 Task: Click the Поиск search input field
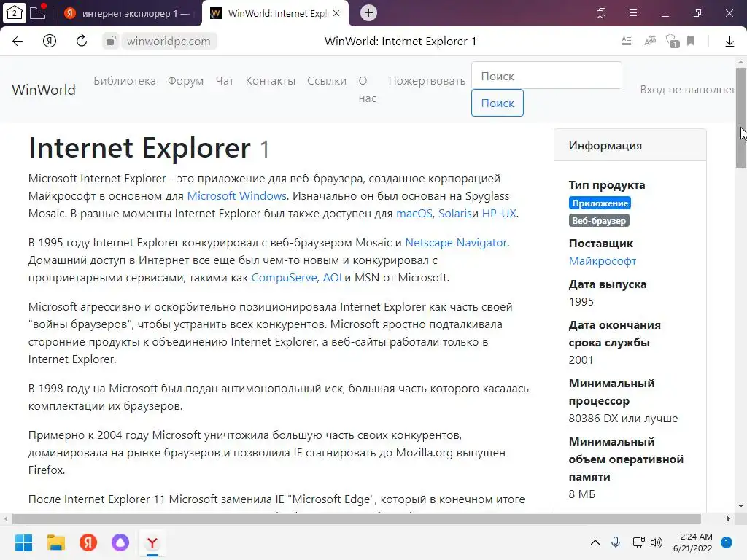546,76
